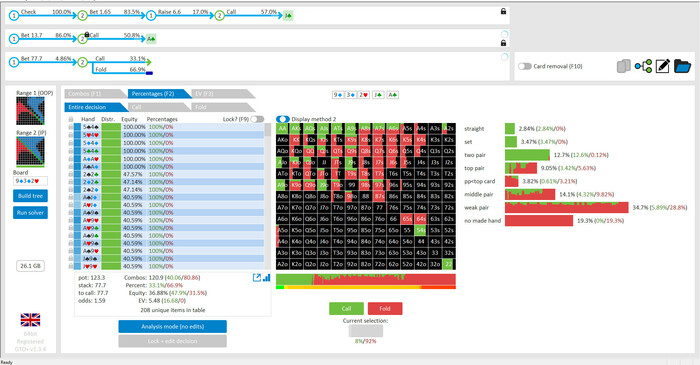Click Lock + edit decision button
Screen dimensions: 700x365
[x=172, y=341]
